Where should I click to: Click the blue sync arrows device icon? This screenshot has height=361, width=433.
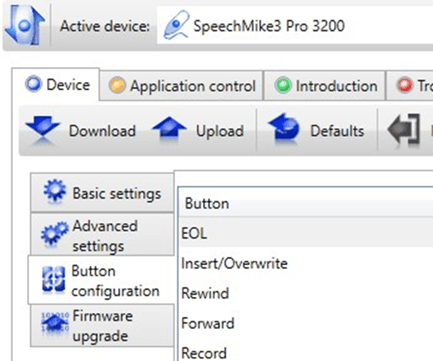point(25,26)
